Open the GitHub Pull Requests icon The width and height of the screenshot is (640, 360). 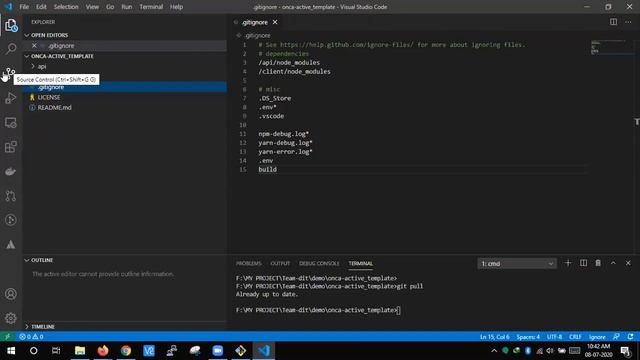pyautogui.click(x=11, y=196)
